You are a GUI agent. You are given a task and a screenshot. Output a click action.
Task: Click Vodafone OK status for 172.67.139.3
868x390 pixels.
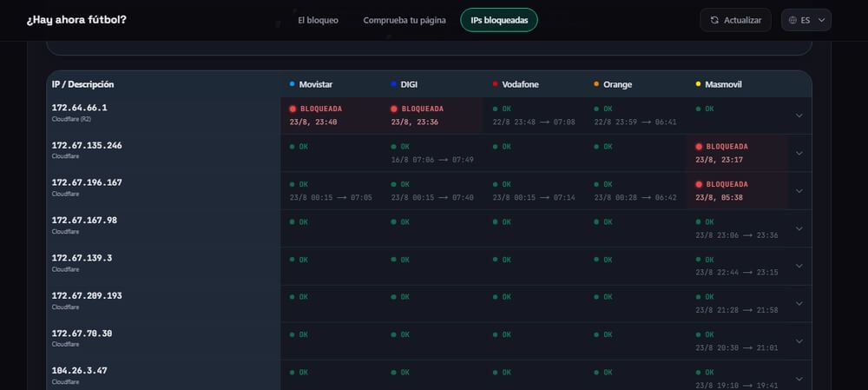[502, 260]
